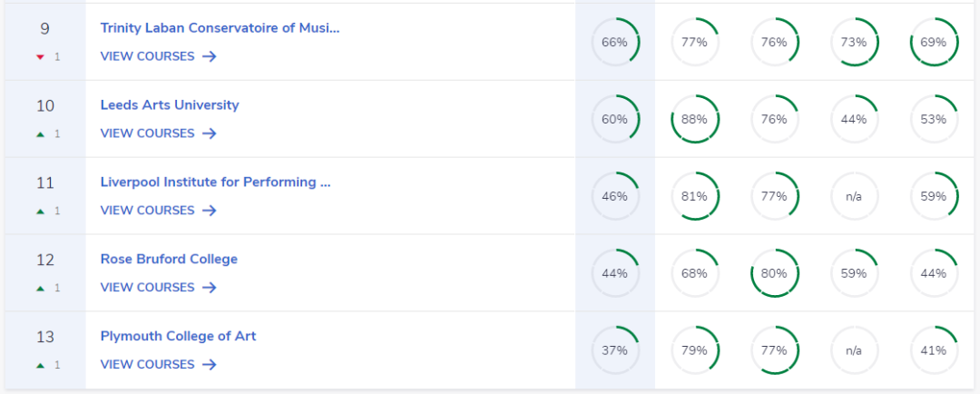Open Liverpool Institute for Performing link
Screen dimensions: 980x394
pyautogui.click(x=215, y=182)
